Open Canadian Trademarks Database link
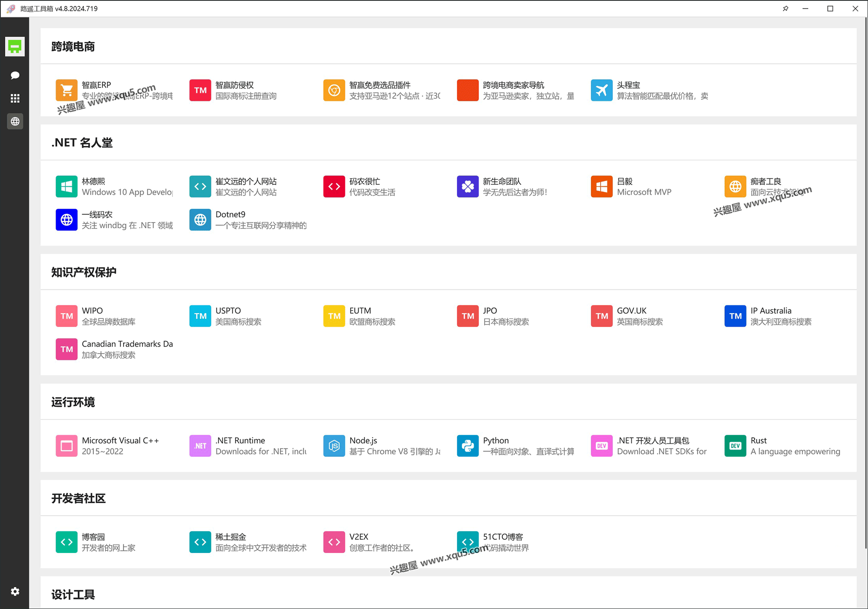 pos(114,349)
